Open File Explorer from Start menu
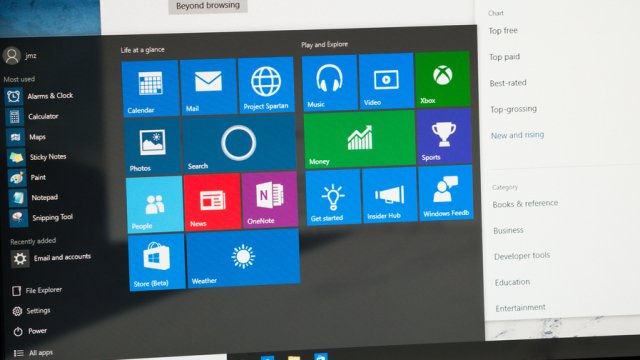Screen dimensions: 640x360 pos(37,291)
